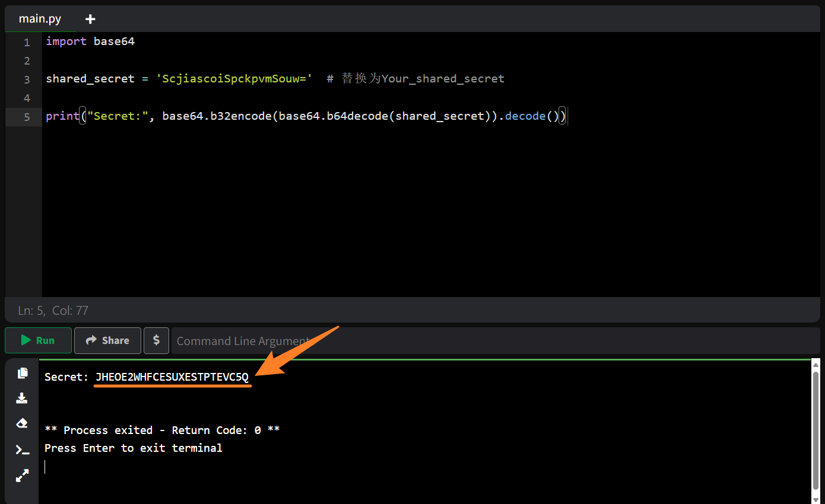Copy the terminal output to clipboard

point(23,373)
